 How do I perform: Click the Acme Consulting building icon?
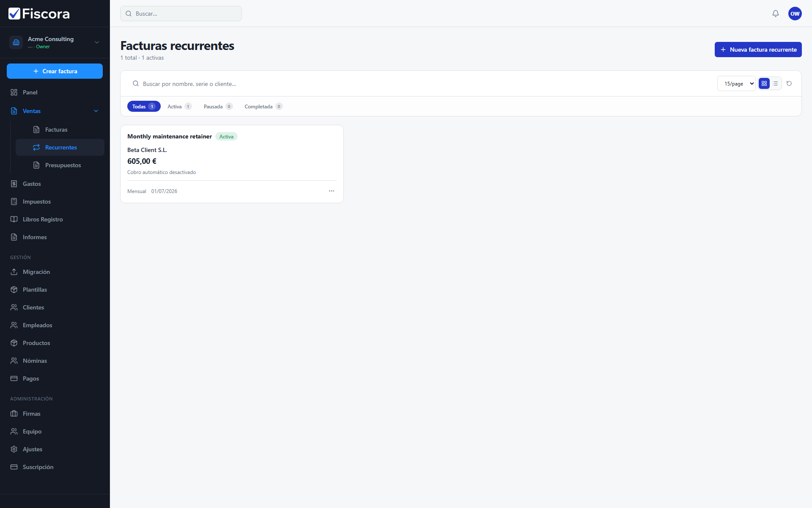click(16, 42)
